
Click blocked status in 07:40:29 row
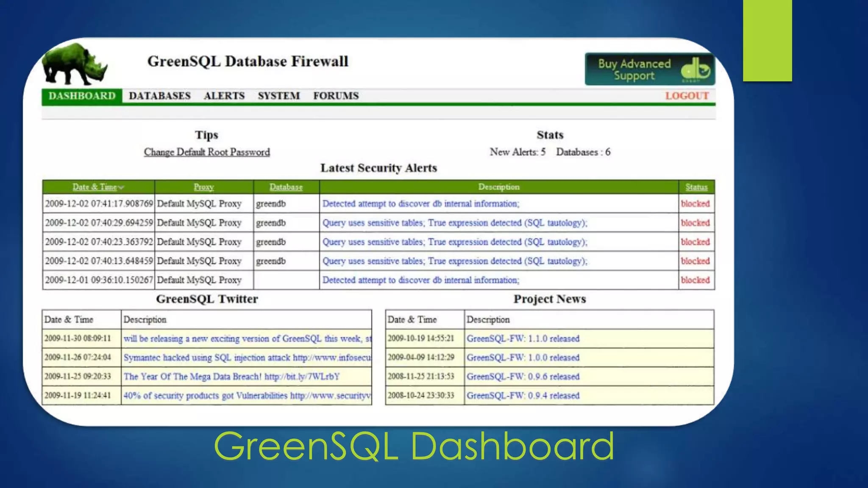pos(696,223)
